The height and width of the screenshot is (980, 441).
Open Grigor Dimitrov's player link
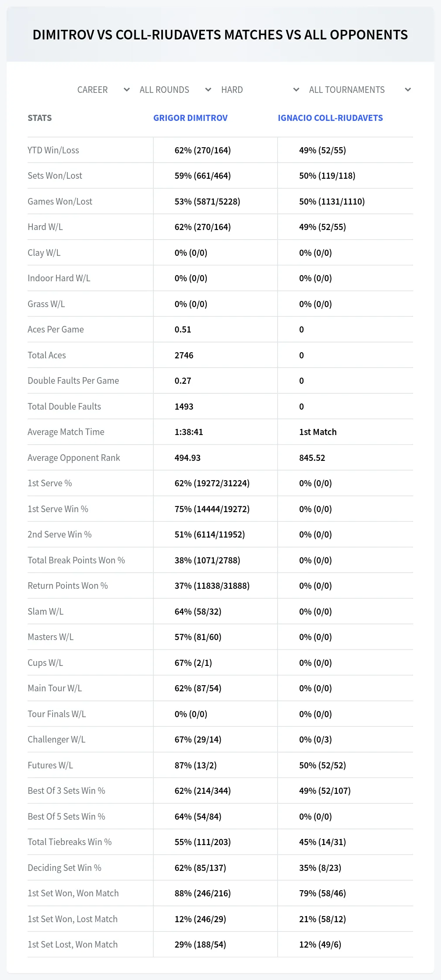tap(191, 118)
